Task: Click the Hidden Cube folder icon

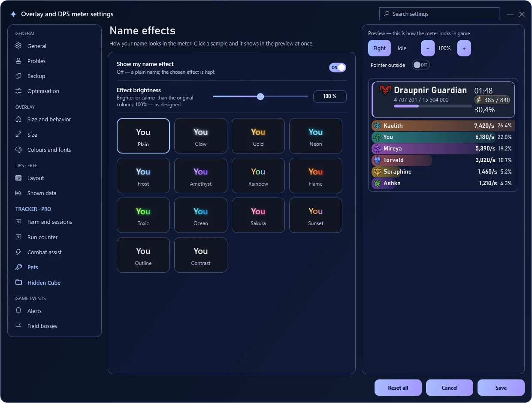Action: pos(18,283)
